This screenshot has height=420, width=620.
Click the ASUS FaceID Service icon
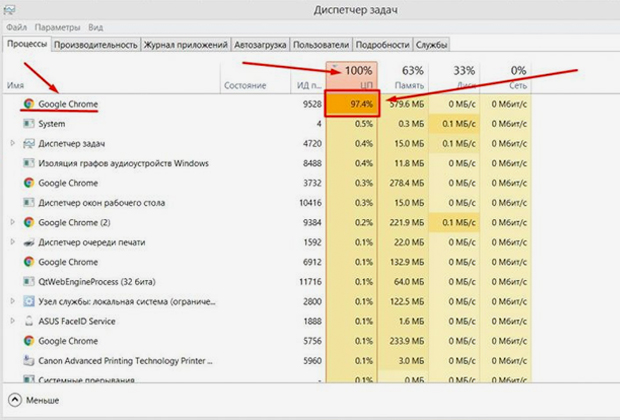28,321
